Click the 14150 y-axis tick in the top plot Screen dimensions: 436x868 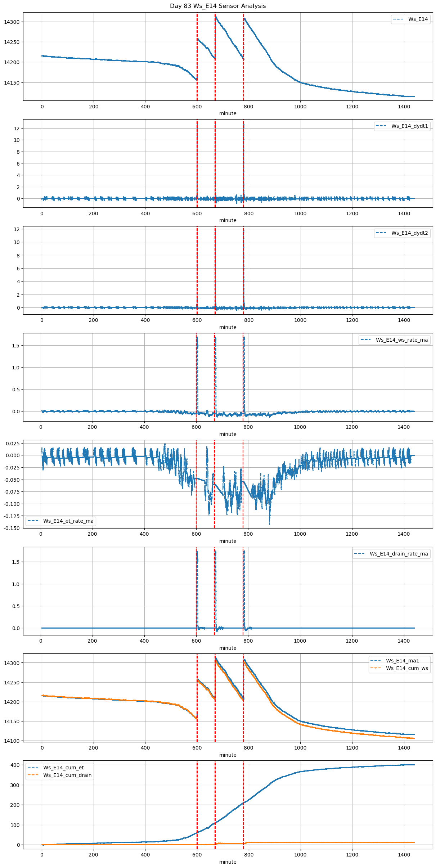click(12, 82)
